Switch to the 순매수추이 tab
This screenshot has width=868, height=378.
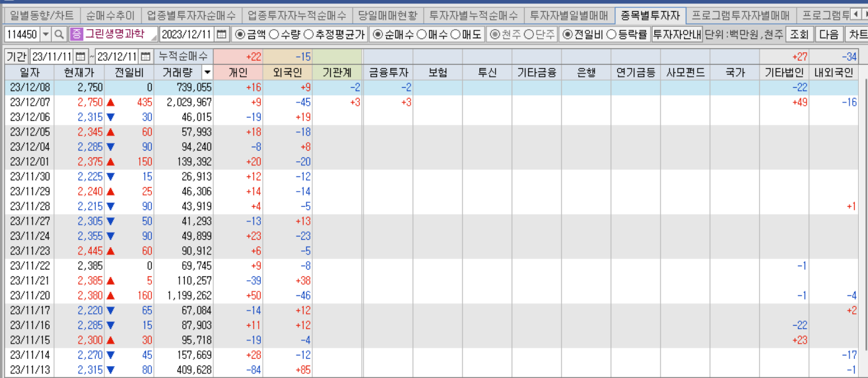tap(110, 15)
